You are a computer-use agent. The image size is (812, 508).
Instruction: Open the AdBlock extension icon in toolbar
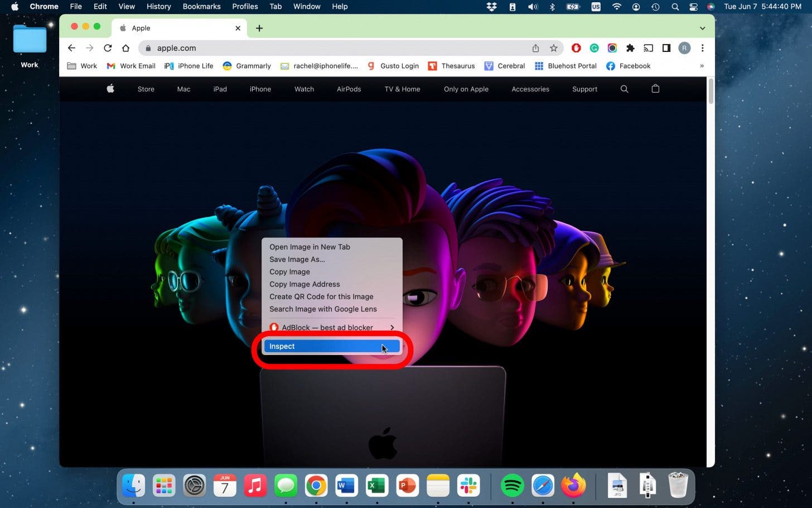[576, 48]
